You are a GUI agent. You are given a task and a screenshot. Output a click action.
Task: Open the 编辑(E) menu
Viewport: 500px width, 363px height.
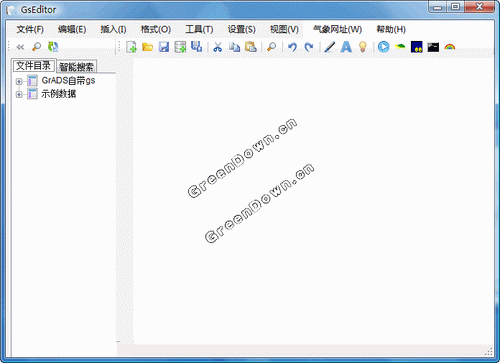pos(72,30)
